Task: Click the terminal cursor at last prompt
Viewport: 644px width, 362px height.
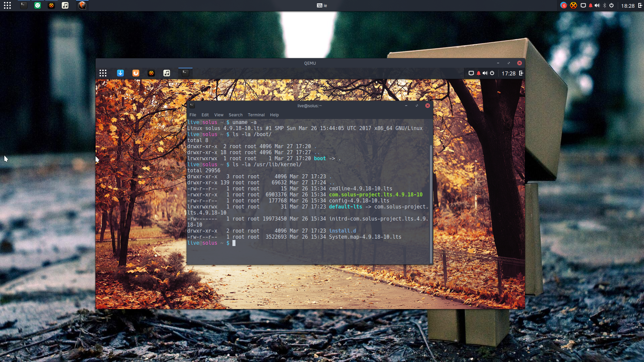Action: (x=234, y=243)
